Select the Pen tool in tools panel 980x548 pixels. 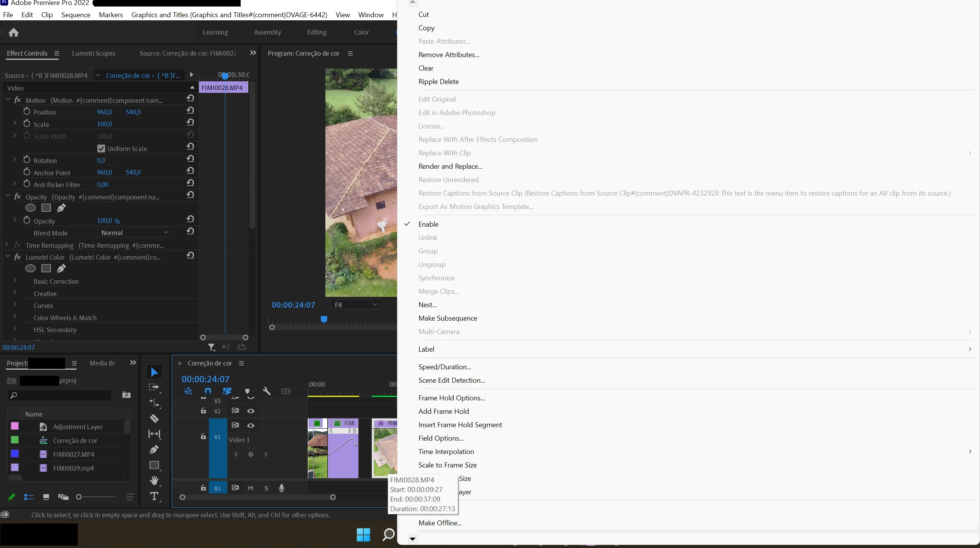[x=154, y=449]
